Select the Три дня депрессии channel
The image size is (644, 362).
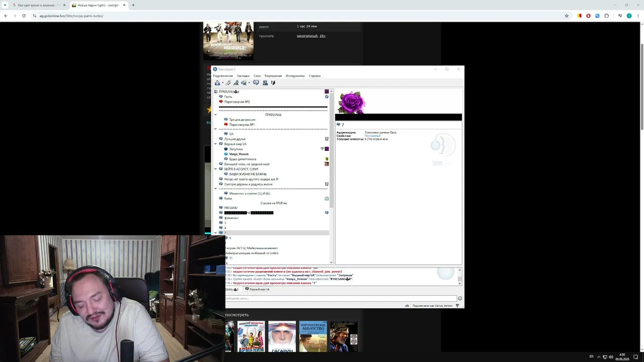pos(242,120)
